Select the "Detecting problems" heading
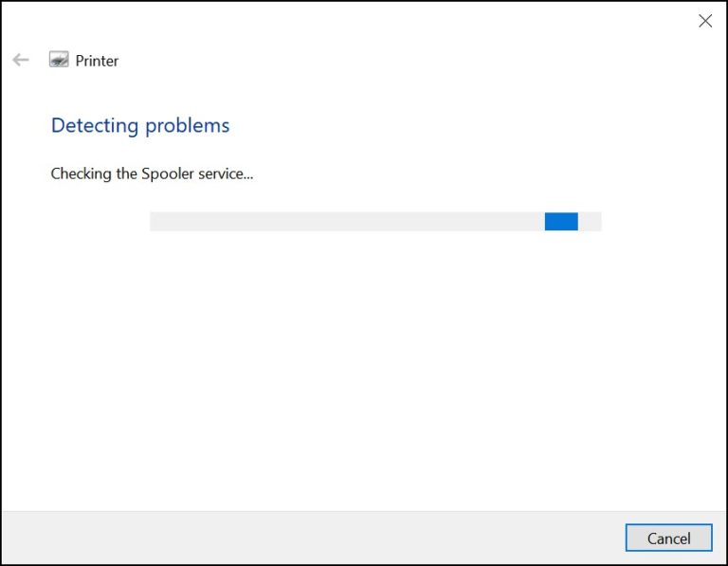This screenshot has height=566, width=728. pos(140,125)
